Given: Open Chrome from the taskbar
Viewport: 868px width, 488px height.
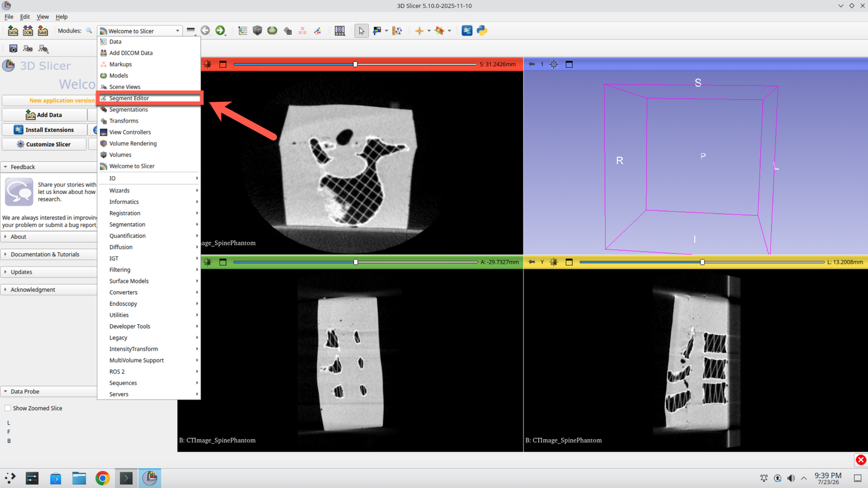Looking at the screenshot, I should tap(103, 478).
